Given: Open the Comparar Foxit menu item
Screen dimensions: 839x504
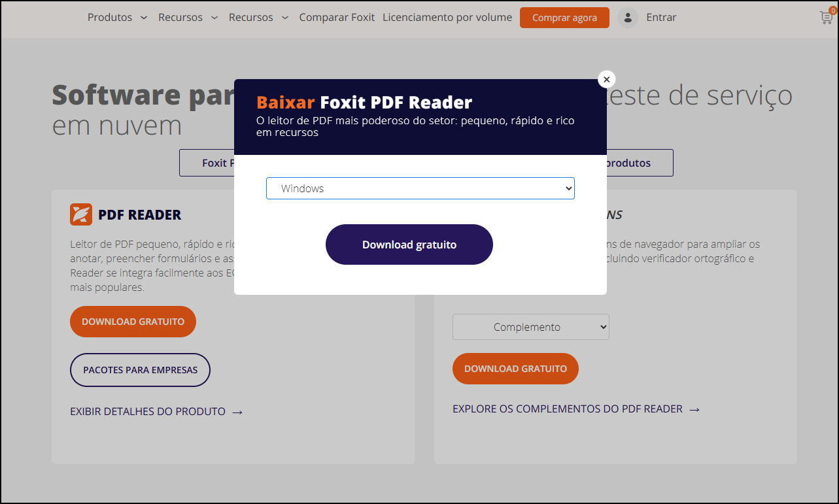Looking at the screenshot, I should tap(337, 18).
